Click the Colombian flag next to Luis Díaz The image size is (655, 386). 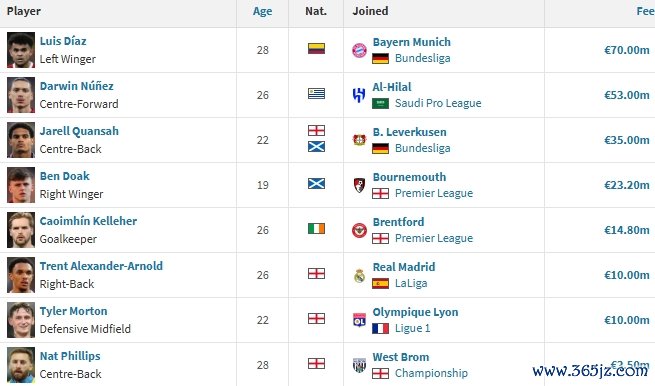[316, 48]
